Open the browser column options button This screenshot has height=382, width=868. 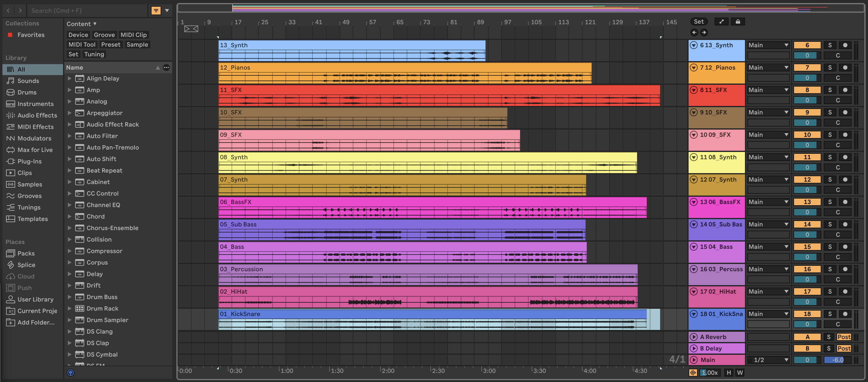coord(166,67)
